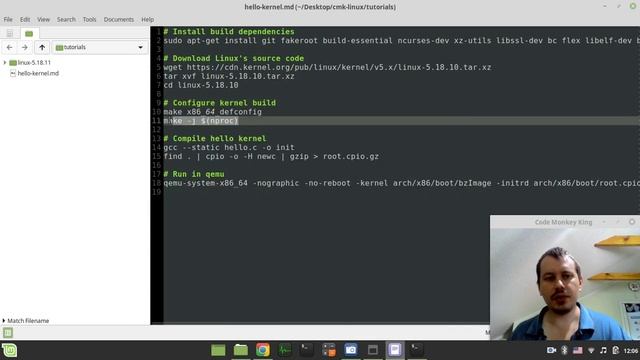Open the tutorials location dropdown
This screenshot has width=640, height=360.
(100, 47)
